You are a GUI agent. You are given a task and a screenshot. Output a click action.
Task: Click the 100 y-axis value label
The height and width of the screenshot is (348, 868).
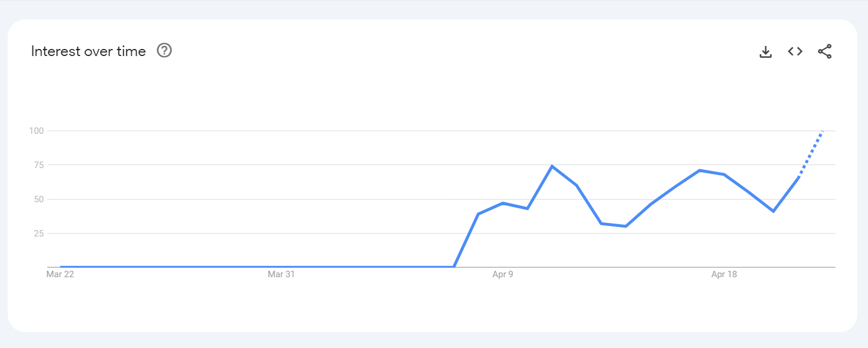click(37, 130)
